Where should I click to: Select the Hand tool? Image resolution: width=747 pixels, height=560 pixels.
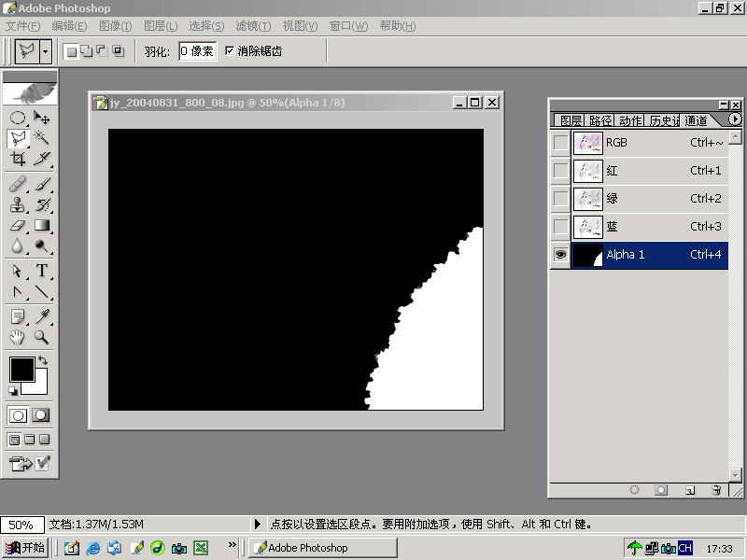(18, 337)
